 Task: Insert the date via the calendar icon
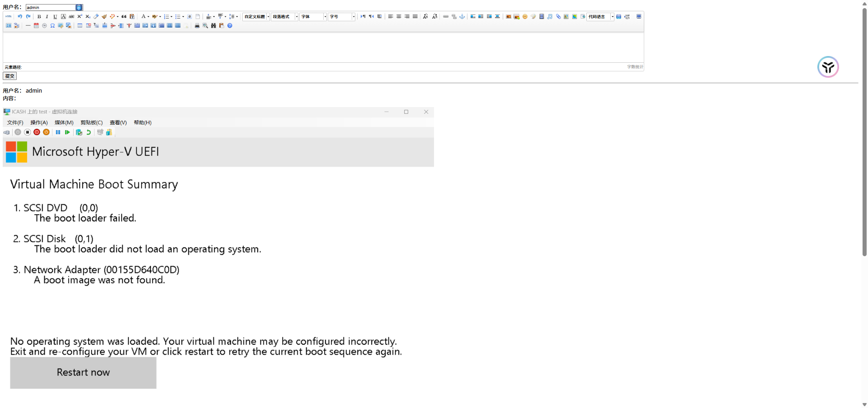point(36,26)
